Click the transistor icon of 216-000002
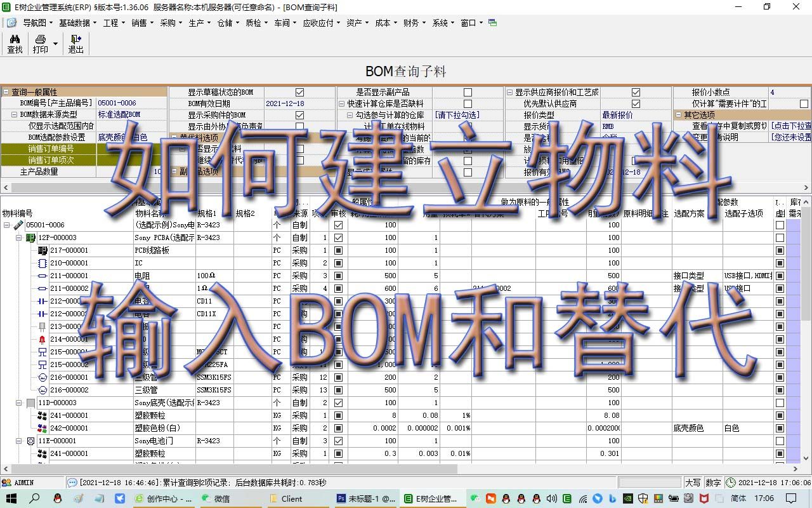 click(x=43, y=390)
